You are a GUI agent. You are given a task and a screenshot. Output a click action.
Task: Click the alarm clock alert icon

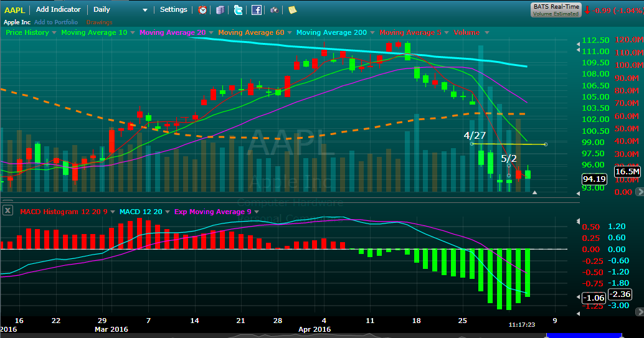(202, 10)
